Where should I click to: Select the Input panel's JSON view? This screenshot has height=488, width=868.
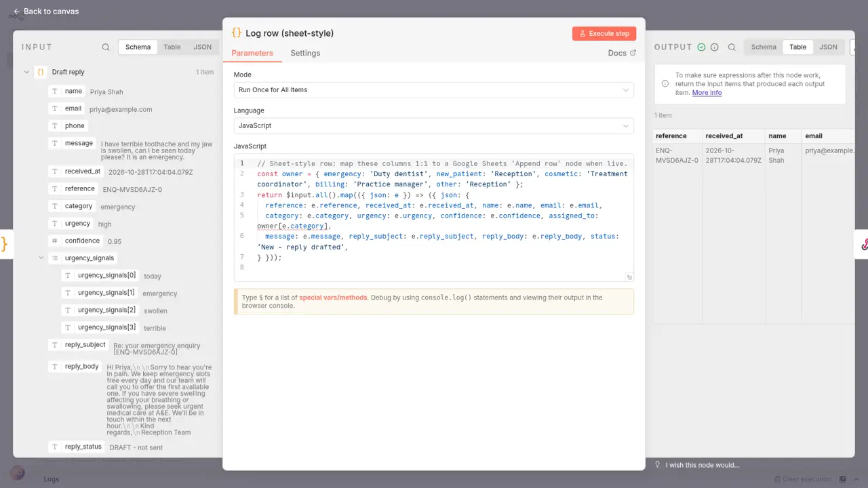coord(203,47)
